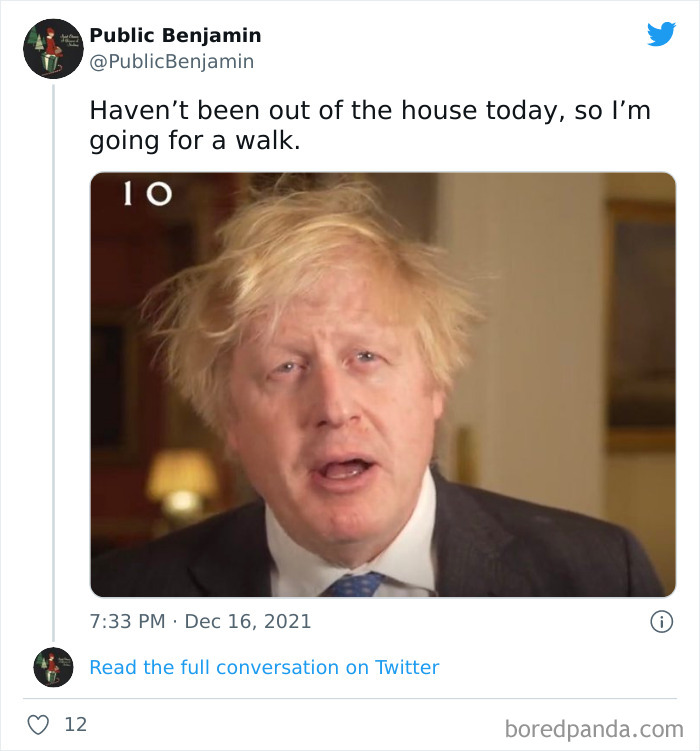The width and height of the screenshot is (700, 751).
Task: Like the tweet with the heart icon
Action: click(38, 724)
